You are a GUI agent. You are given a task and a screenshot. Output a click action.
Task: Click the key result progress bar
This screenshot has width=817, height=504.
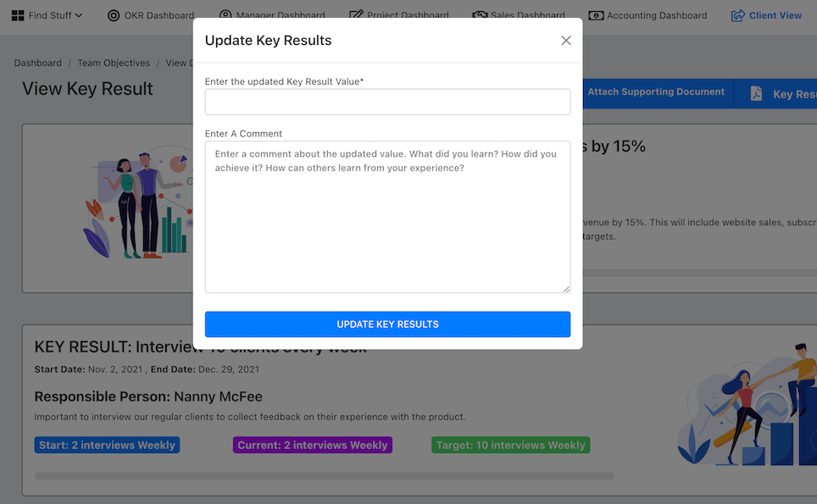[324, 476]
